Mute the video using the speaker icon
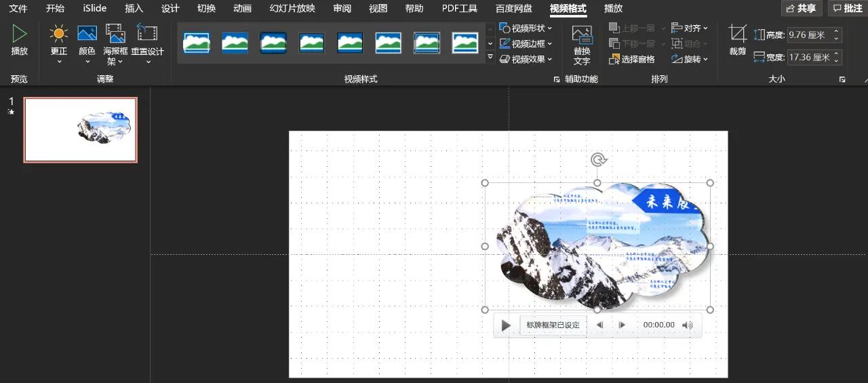The image size is (868, 383). 688,325
